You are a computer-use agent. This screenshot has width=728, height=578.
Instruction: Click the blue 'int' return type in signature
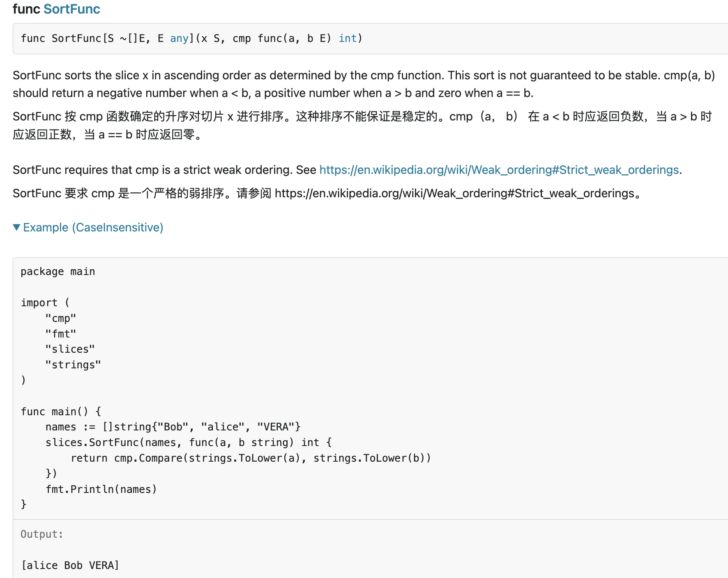348,39
